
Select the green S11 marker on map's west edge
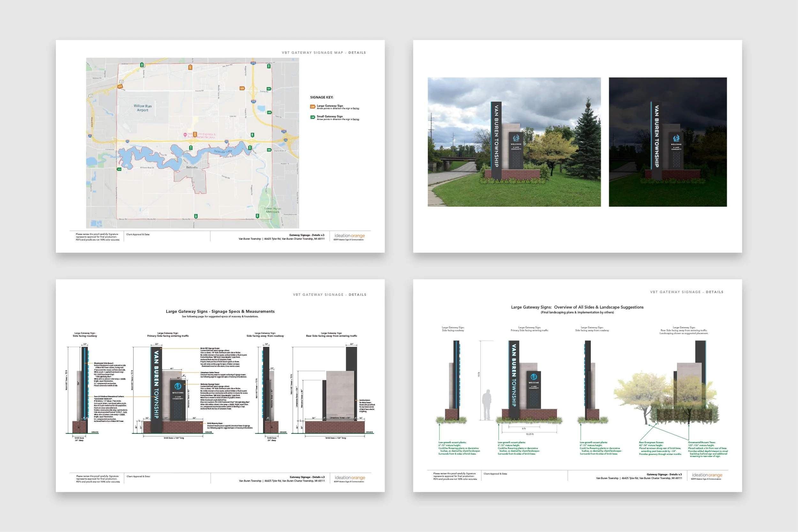tap(119, 170)
